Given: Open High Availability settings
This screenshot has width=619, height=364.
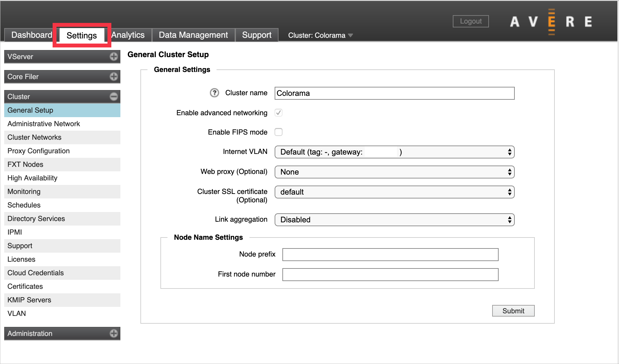Looking at the screenshot, I should pos(62,178).
